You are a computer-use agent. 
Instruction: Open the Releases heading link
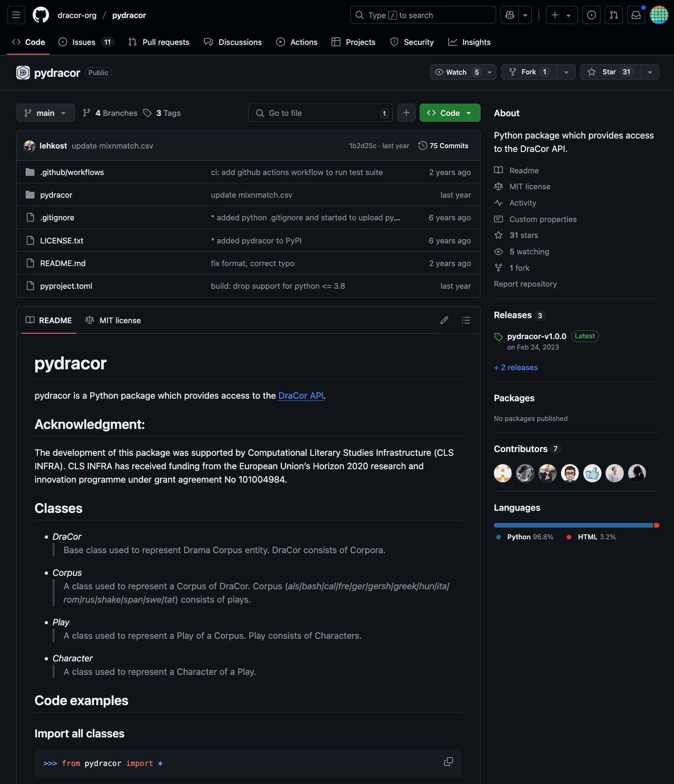[519, 315]
